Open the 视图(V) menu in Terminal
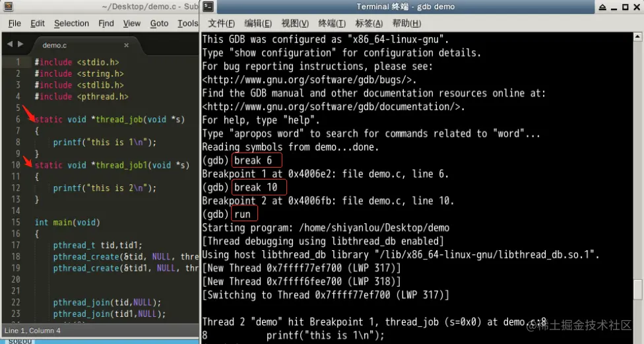The image size is (644, 344). pos(295,23)
